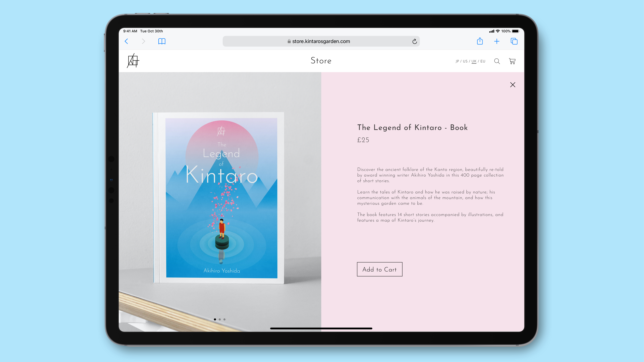
Task: Open the shopping cart icon
Action: click(512, 61)
